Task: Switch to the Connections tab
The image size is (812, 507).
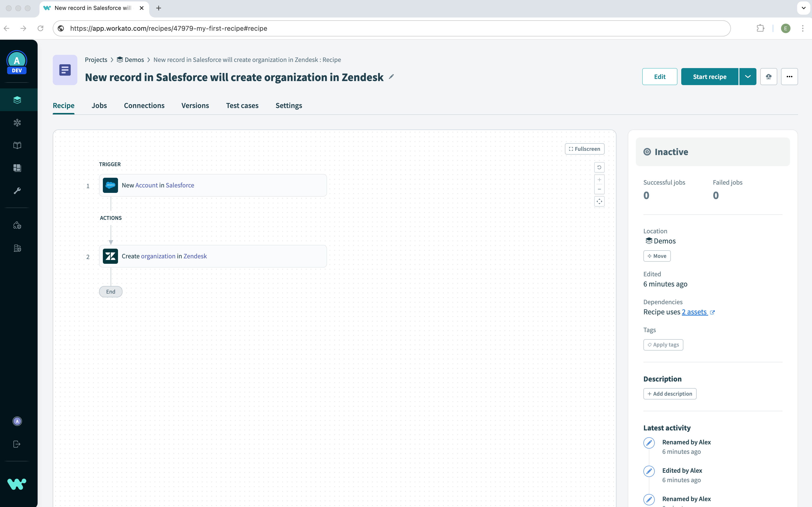Action: pyautogui.click(x=144, y=105)
